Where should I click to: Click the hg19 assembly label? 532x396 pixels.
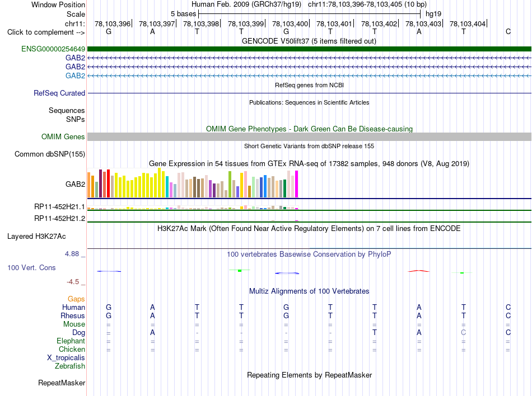(x=433, y=14)
